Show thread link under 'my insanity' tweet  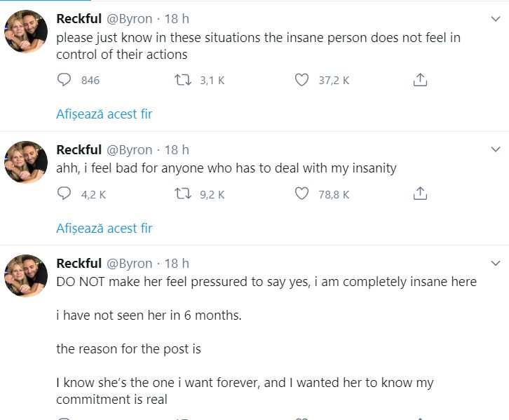pyautogui.click(x=104, y=228)
